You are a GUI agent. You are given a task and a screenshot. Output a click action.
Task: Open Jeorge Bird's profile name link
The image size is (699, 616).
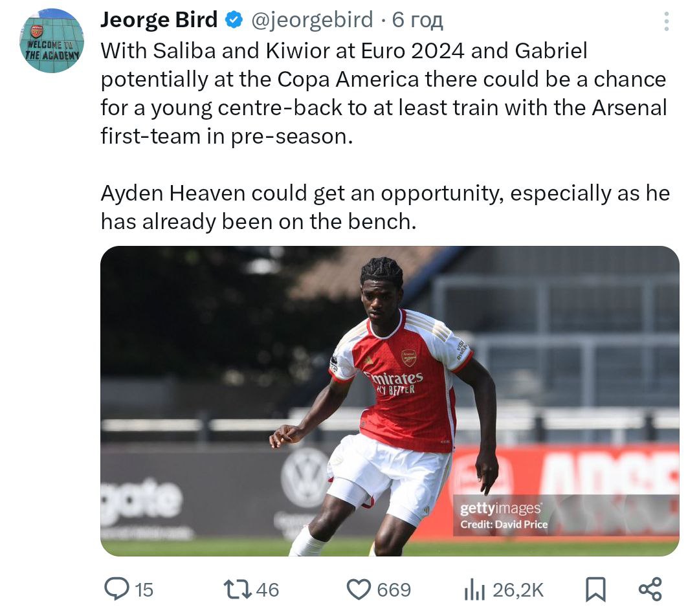159,21
